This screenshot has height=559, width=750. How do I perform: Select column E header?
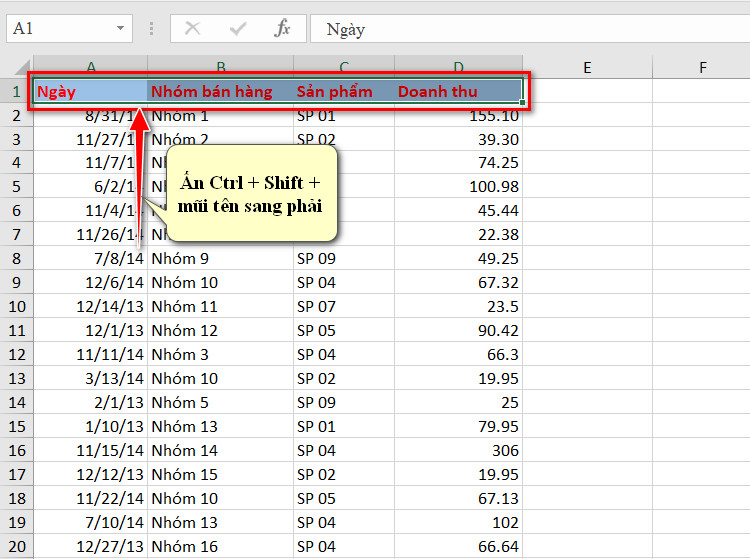pos(587,67)
